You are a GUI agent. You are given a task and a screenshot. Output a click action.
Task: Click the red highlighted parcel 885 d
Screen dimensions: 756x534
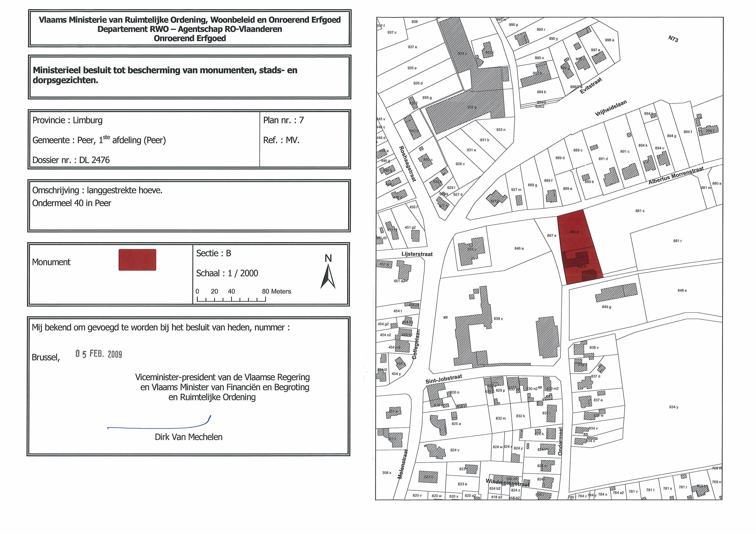575,232
